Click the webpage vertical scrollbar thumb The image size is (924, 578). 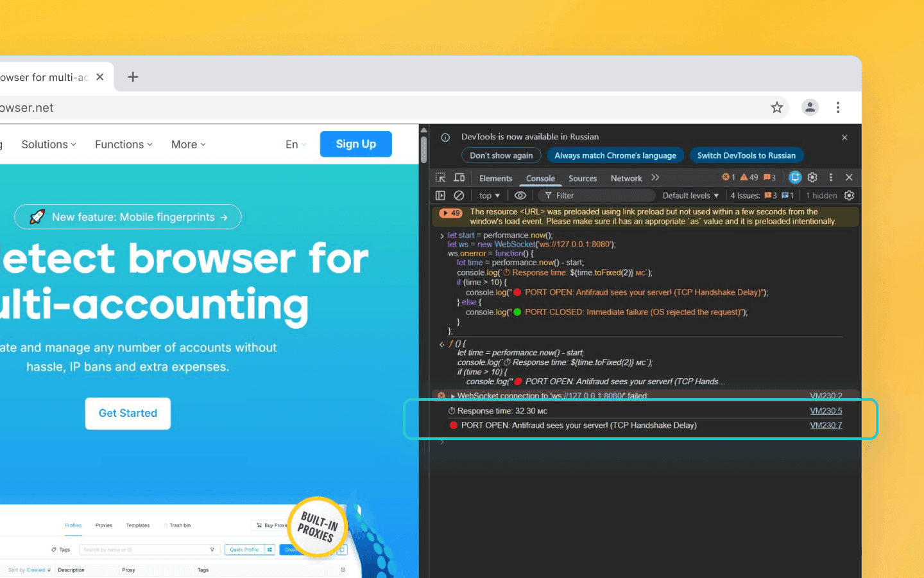tap(424, 149)
